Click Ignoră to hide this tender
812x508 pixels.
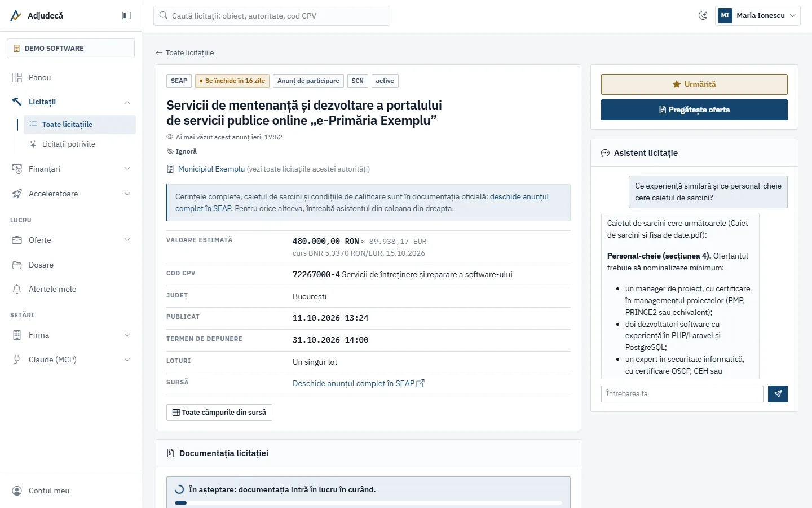pyautogui.click(x=182, y=151)
